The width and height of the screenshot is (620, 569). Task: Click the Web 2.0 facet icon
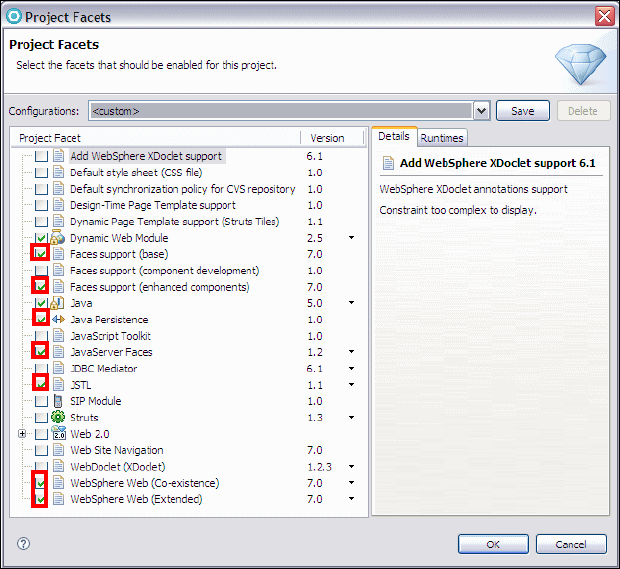(59, 433)
